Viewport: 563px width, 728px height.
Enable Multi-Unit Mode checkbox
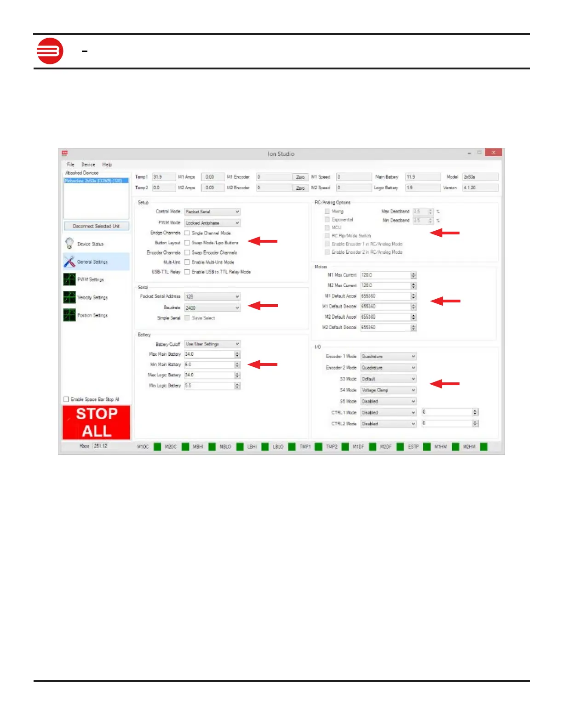(x=187, y=262)
